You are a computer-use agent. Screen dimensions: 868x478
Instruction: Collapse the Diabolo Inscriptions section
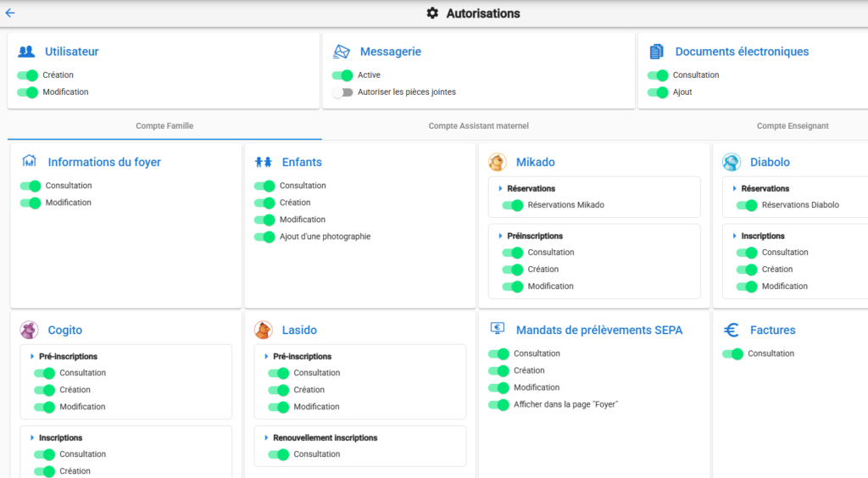[735, 236]
